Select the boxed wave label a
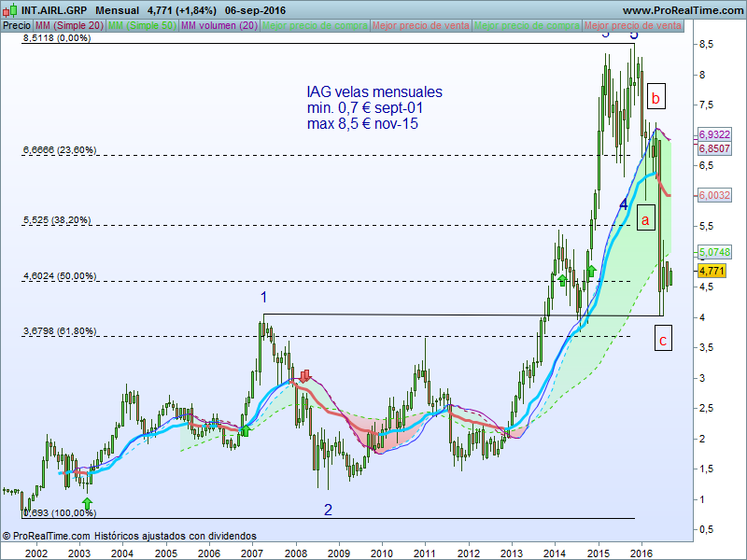The width and height of the screenshot is (747, 560). pos(646,217)
